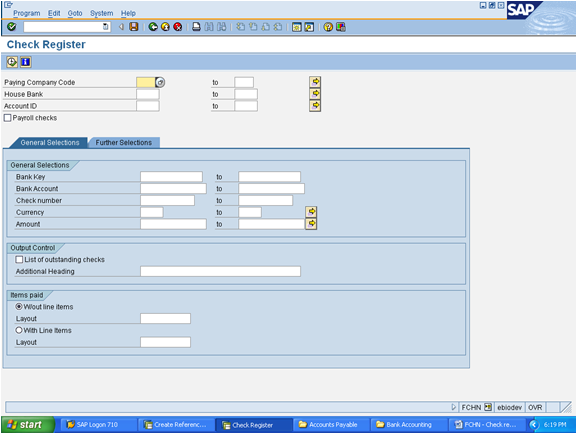
Task: Click the First Page icon
Action: 241,27
